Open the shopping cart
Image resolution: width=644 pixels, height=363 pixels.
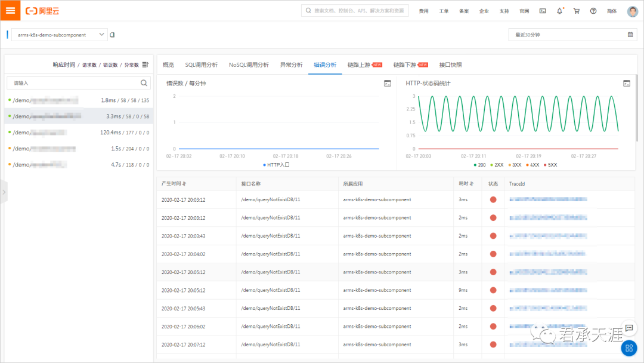click(576, 11)
